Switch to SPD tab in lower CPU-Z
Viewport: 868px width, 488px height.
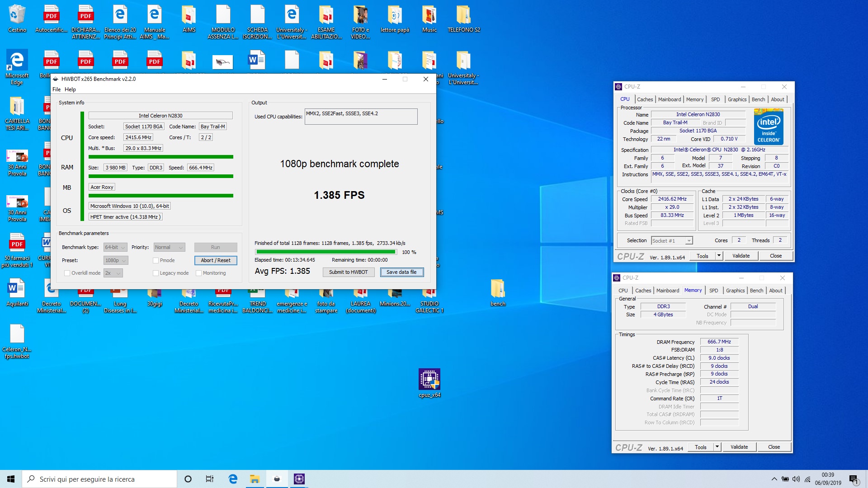[x=713, y=291]
